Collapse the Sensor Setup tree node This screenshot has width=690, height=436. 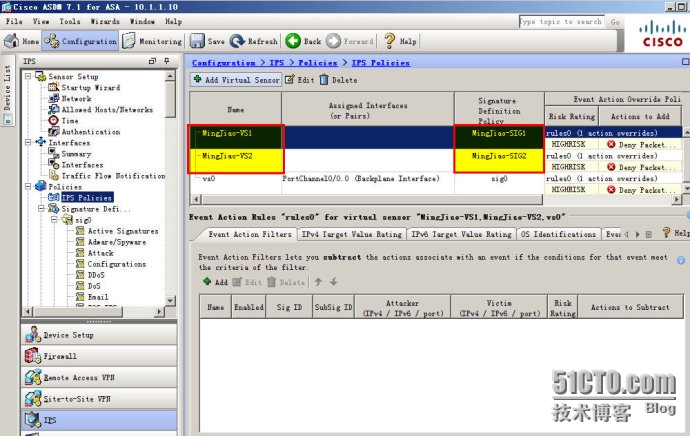[28, 76]
